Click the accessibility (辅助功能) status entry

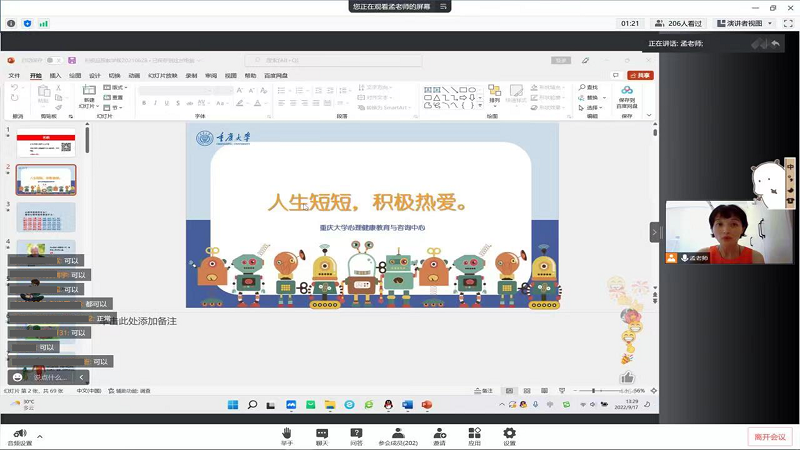(130, 391)
